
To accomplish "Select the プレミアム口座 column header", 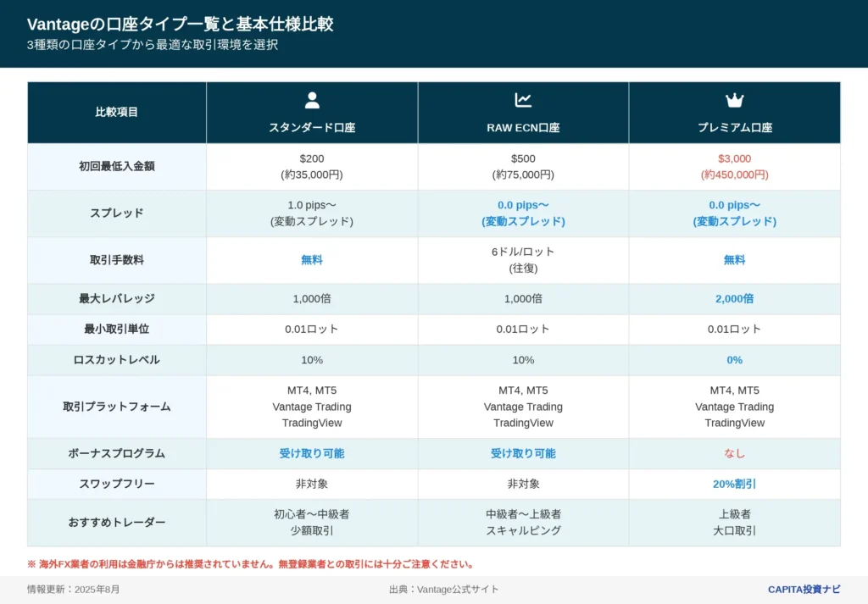I will tap(735, 113).
